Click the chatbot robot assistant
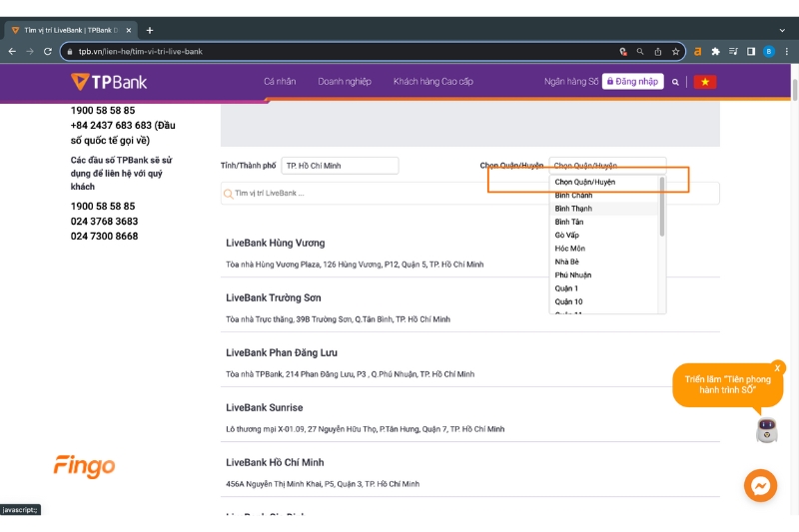 (766, 430)
